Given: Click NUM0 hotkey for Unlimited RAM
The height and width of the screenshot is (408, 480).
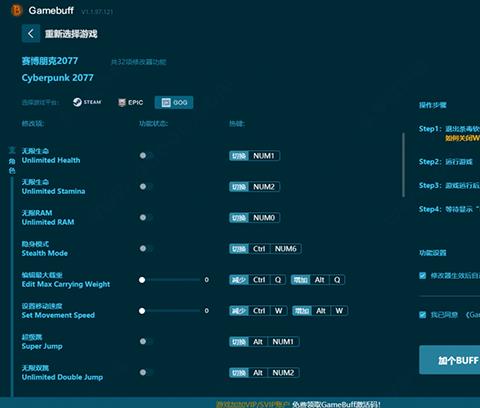Looking at the screenshot, I should (x=255, y=218).
